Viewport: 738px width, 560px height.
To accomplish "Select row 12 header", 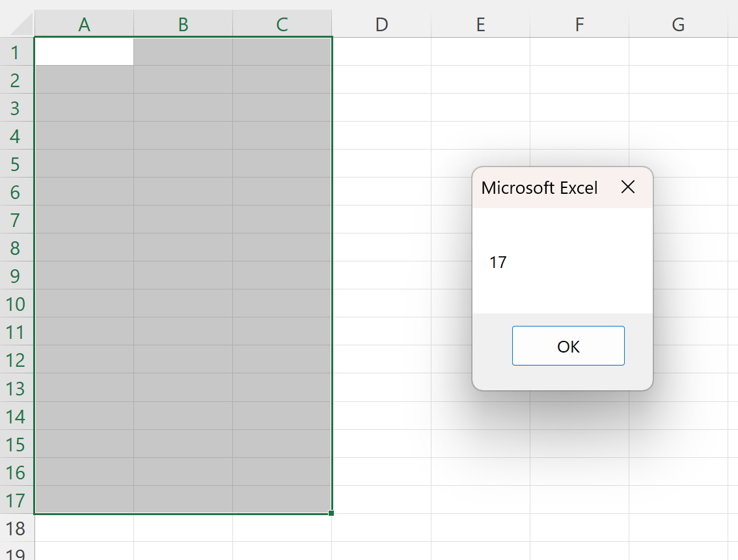I will click(17, 360).
